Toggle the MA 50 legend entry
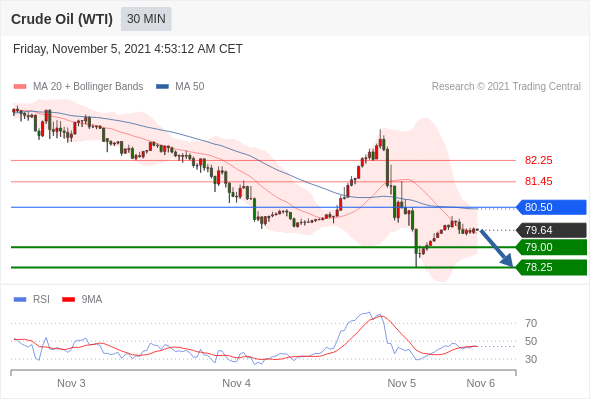This screenshot has width=590, height=400. click(x=180, y=87)
